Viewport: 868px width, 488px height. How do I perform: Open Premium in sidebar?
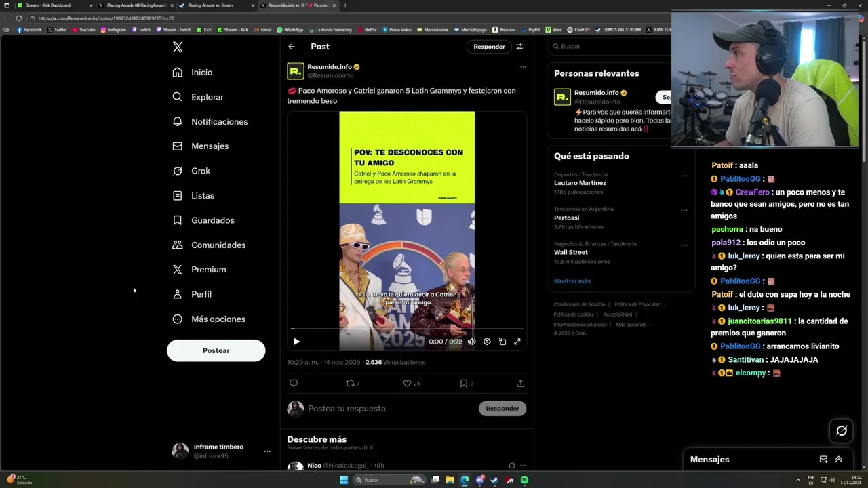(199, 270)
